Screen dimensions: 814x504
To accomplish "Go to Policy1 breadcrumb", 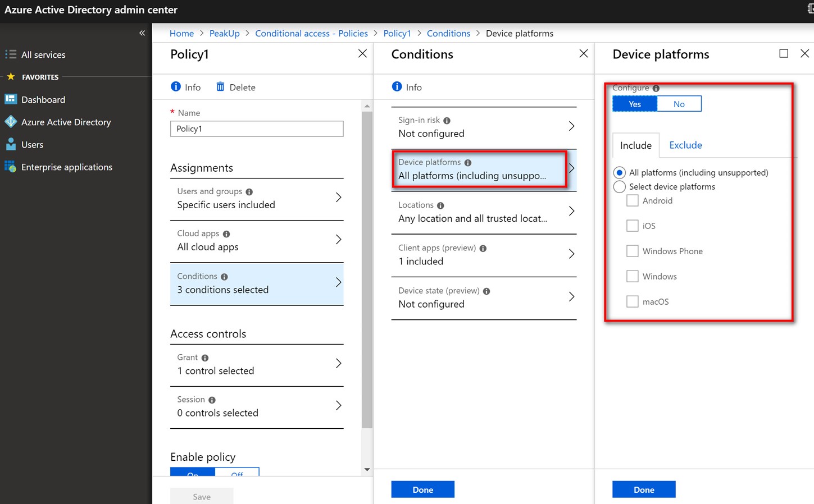I will point(397,33).
